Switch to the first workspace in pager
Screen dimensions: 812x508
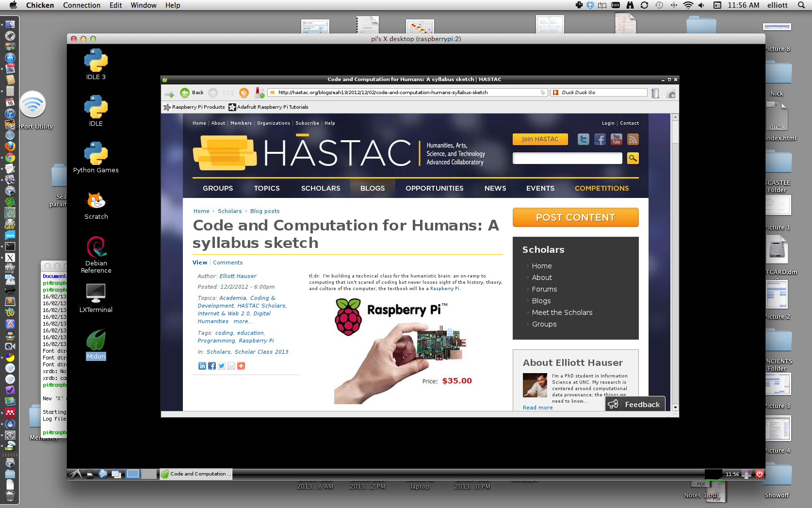[x=133, y=474]
